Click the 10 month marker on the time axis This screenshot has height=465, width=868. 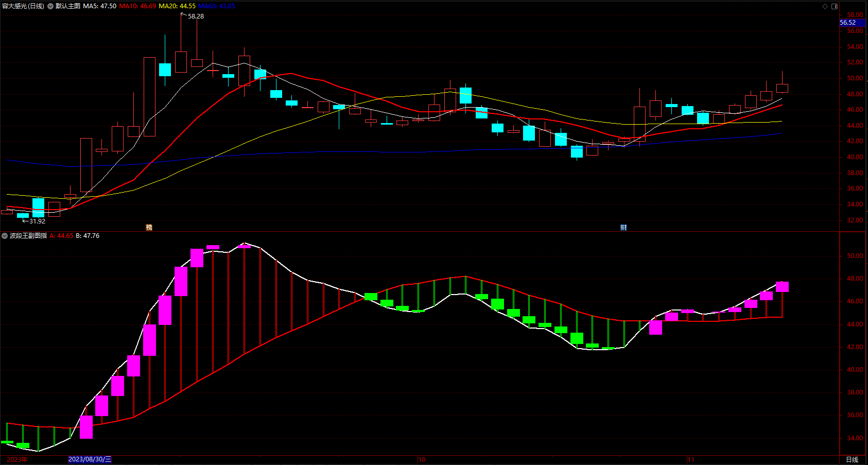[422, 459]
